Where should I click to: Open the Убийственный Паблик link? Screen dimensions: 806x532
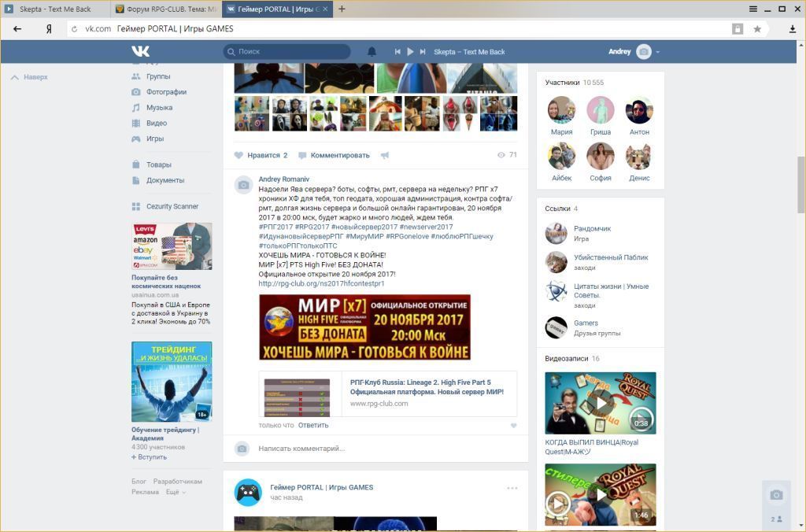[x=611, y=257]
